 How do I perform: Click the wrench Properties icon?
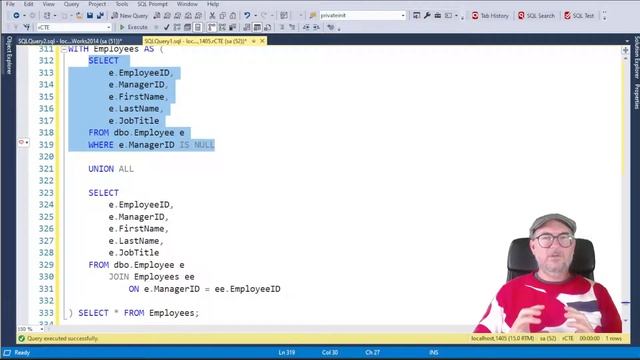click(427, 16)
